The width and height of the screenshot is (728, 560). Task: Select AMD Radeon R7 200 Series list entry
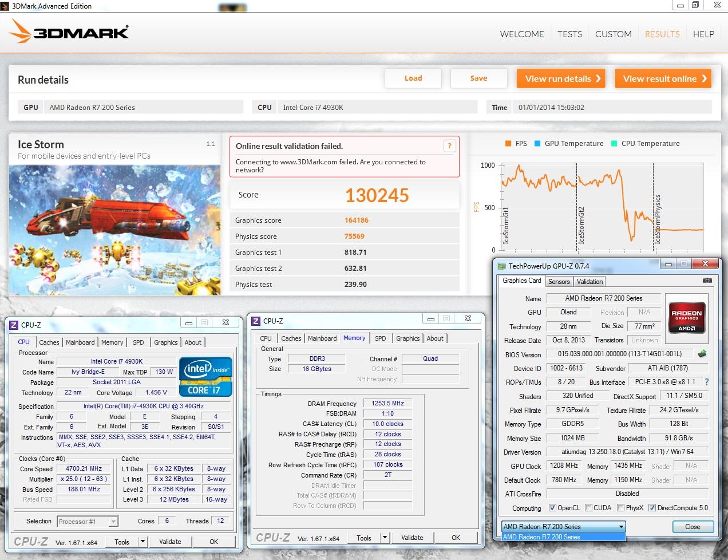pos(564,537)
